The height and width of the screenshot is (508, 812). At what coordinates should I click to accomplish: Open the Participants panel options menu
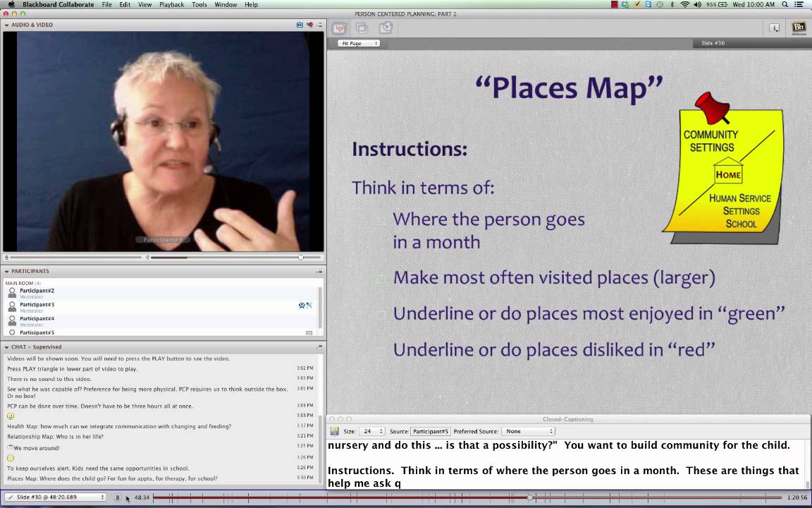pos(319,271)
